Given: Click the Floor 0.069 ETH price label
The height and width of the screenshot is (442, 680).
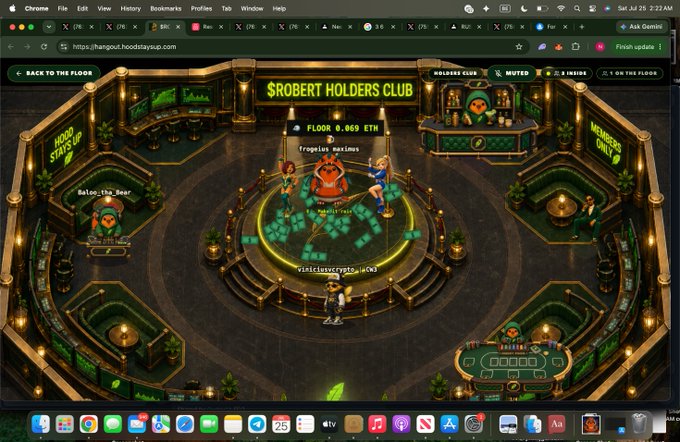Looking at the screenshot, I should pyautogui.click(x=336, y=128).
